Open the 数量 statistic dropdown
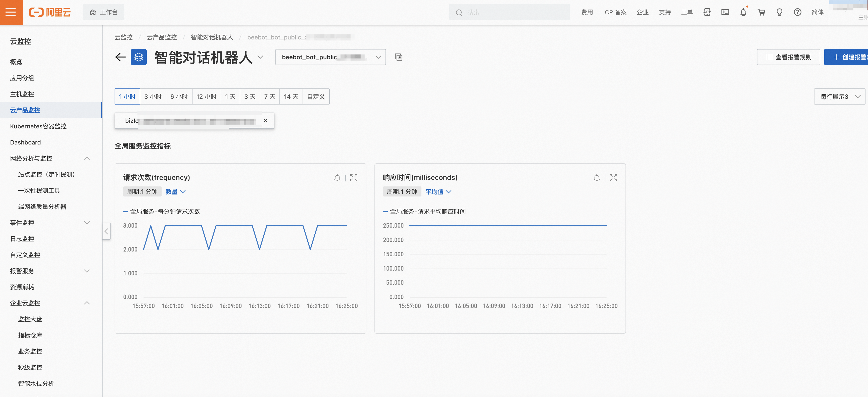Image resolution: width=868 pixels, height=397 pixels. (x=175, y=192)
